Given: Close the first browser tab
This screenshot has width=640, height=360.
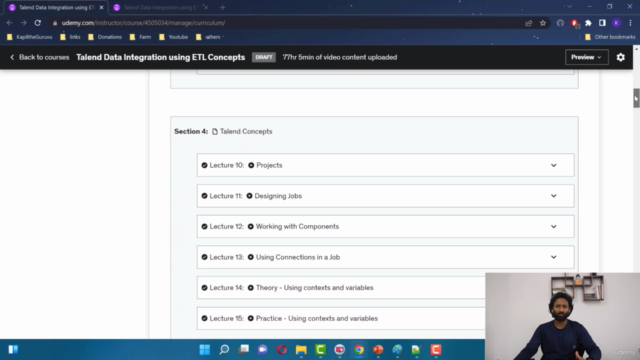Looking at the screenshot, I should click(101, 7).
